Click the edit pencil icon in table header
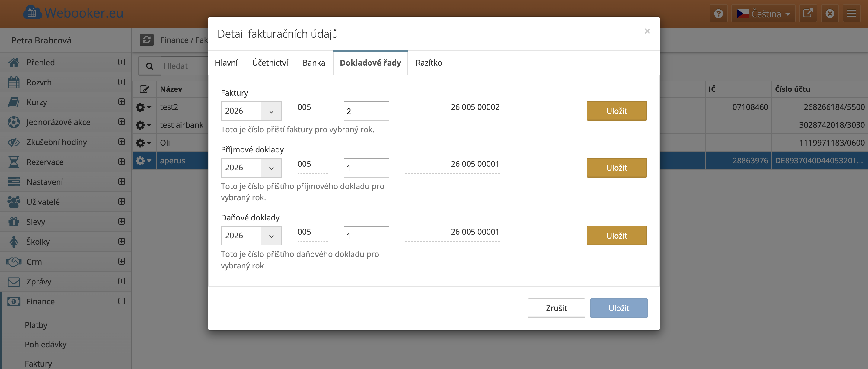This screenshot has width=868, height=369. [x=144, y=89]
